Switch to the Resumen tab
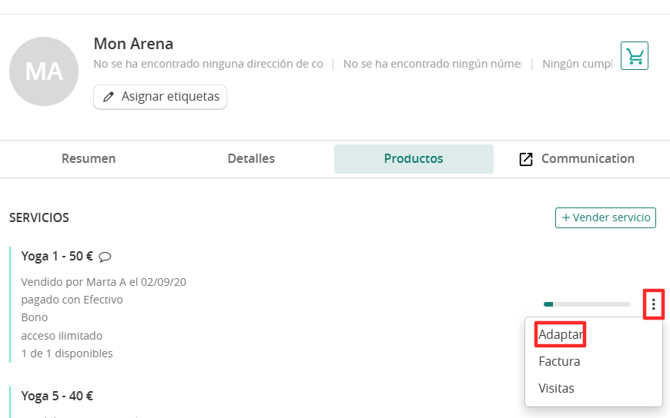 pos(88,159)
